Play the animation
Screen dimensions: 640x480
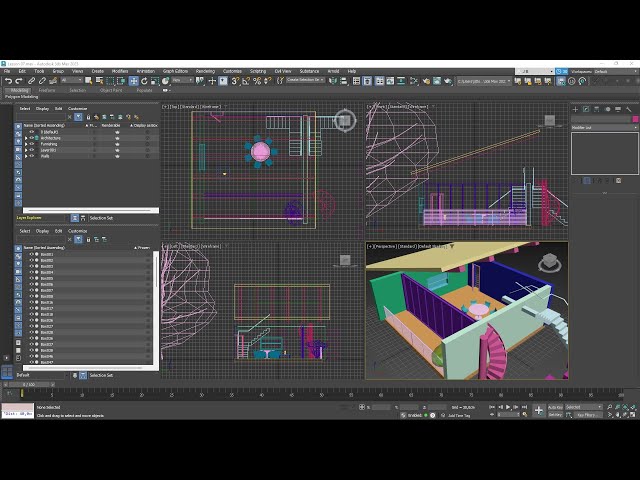(x=508, y=407)
